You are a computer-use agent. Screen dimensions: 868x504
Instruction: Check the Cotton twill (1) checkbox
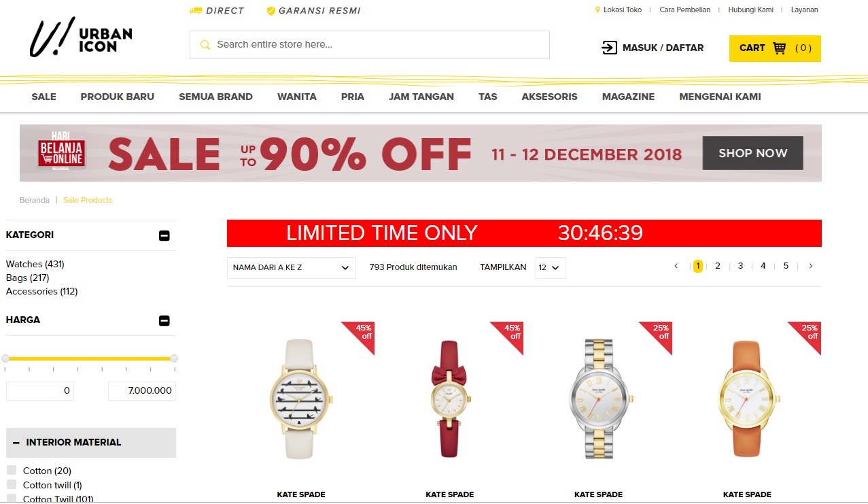click(12, 484)
